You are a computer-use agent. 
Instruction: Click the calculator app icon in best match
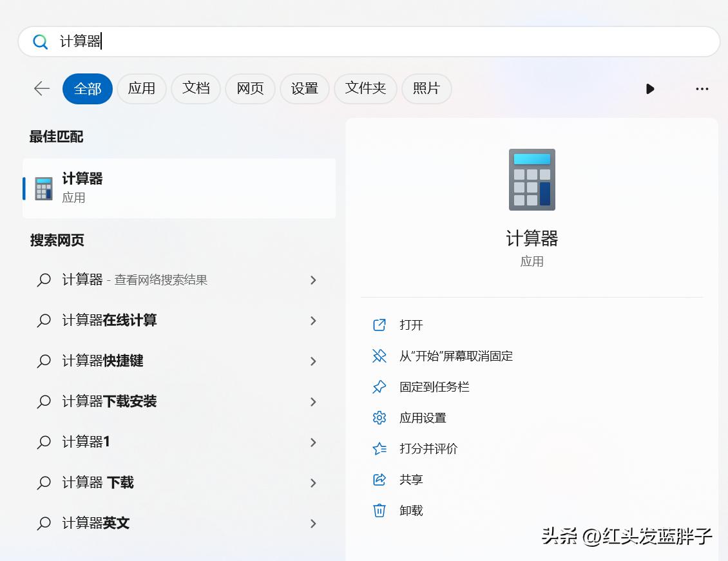pyautogui.click(x=43, y=187)
